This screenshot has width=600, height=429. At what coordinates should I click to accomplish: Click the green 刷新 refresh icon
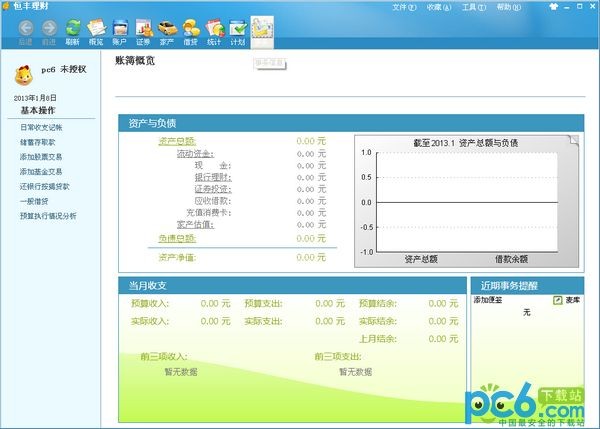click(73, 28)
